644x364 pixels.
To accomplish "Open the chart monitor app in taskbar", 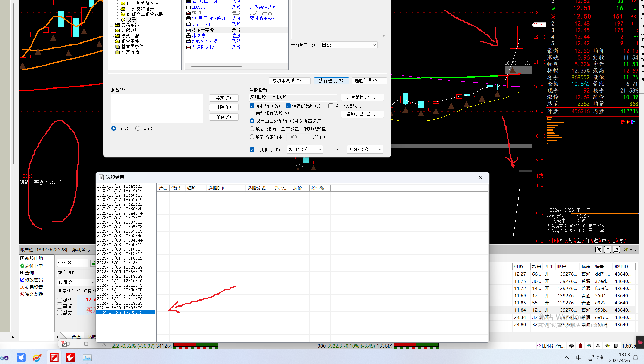I will (87, 358).
